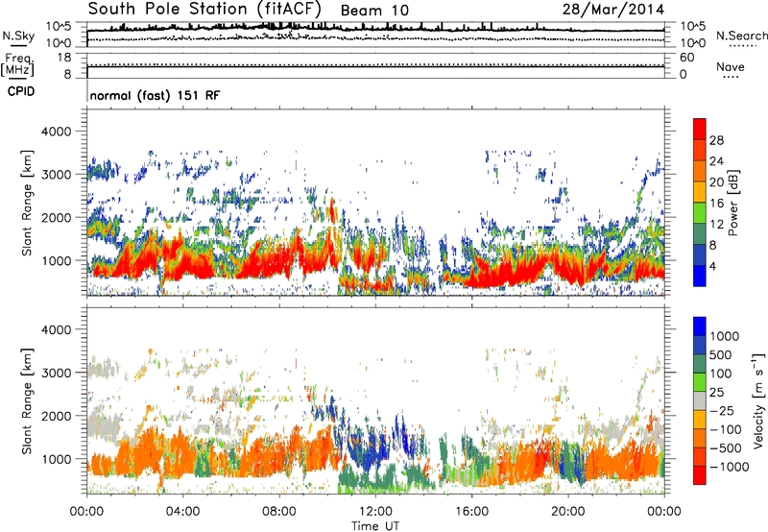Click the 'Slant Range [km]' label of velocity plot
This screenshot has width=768, height=532.
27,401
